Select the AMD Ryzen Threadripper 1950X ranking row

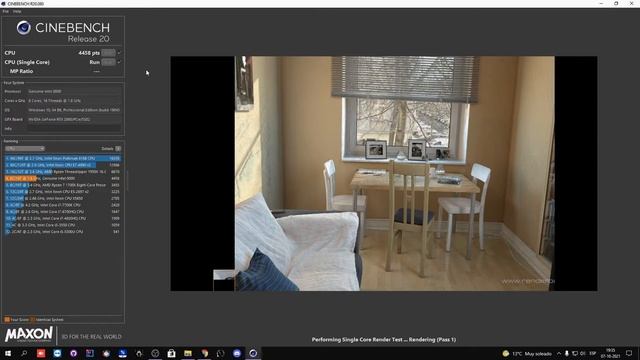62,172
